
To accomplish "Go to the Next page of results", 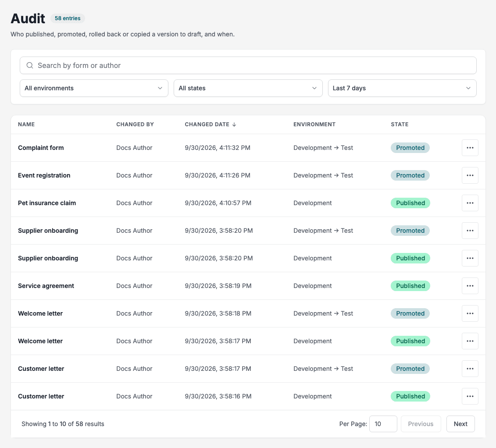I will click(460, 423).
